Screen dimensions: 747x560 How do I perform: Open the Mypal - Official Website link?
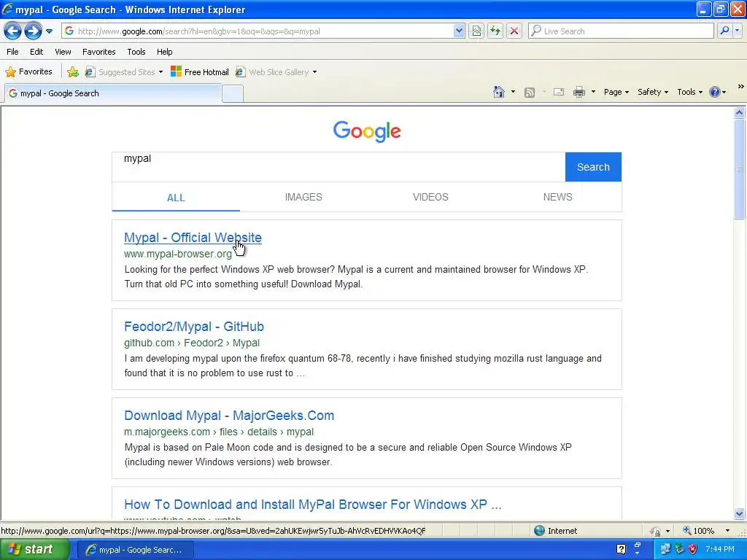point(193,238)
